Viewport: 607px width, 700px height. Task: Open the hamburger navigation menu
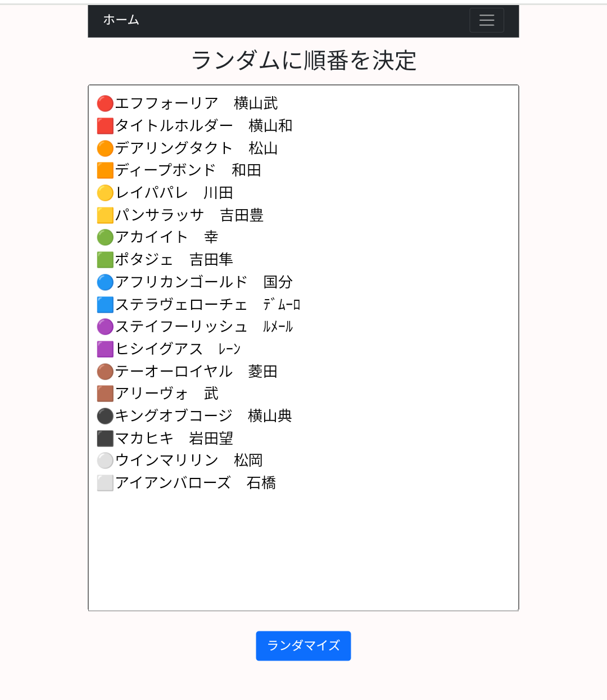[x=486, y=20]
